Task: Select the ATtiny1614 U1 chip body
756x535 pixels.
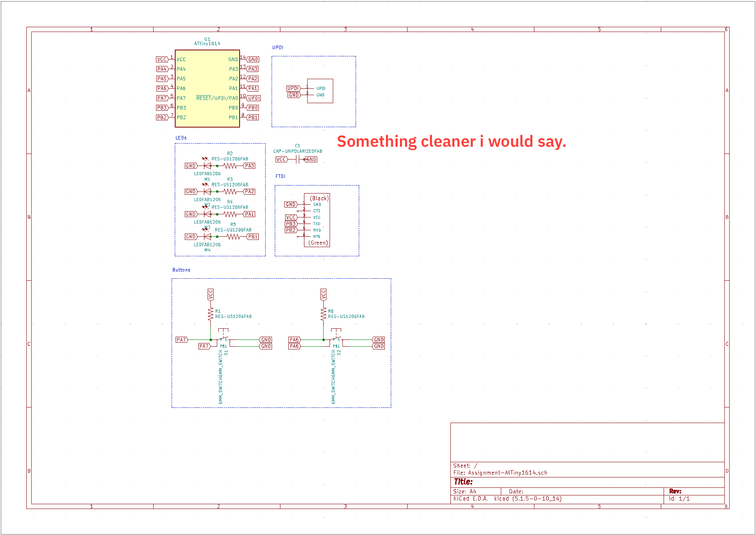Action: (x=207, y=88)
